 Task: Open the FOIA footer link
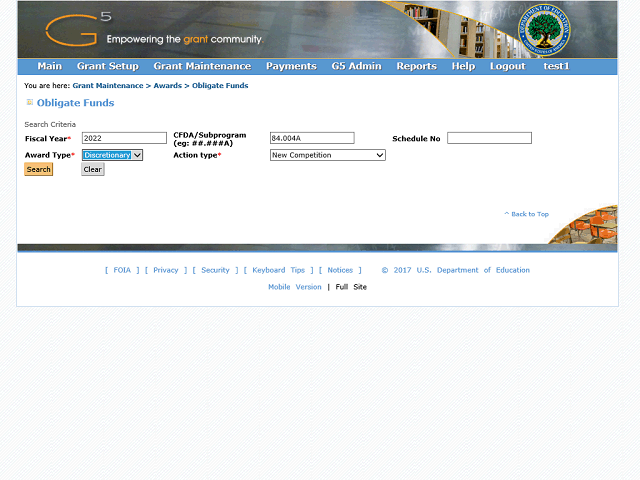pos(122,270)
